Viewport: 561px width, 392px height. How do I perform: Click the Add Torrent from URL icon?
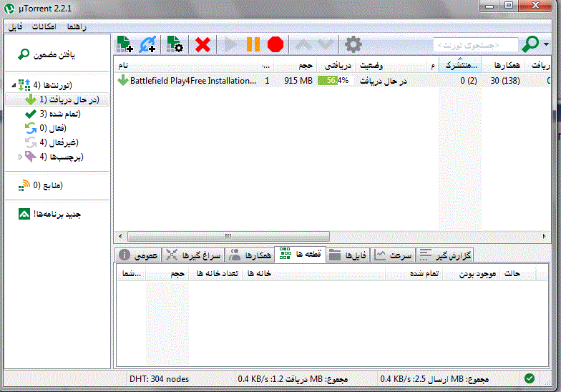point(148,44)
